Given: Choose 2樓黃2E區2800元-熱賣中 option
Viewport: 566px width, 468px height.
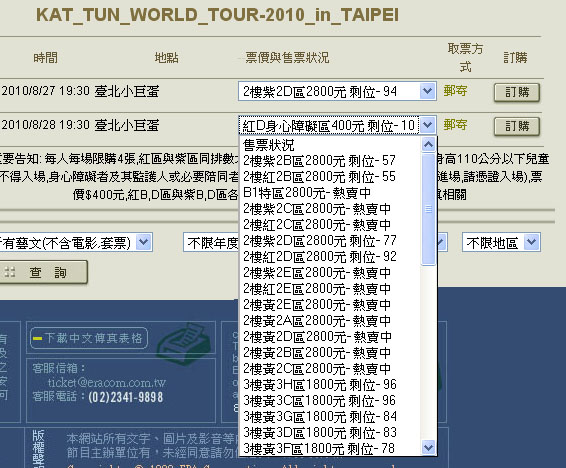Looking at the screenshot, I should [330, 305].
